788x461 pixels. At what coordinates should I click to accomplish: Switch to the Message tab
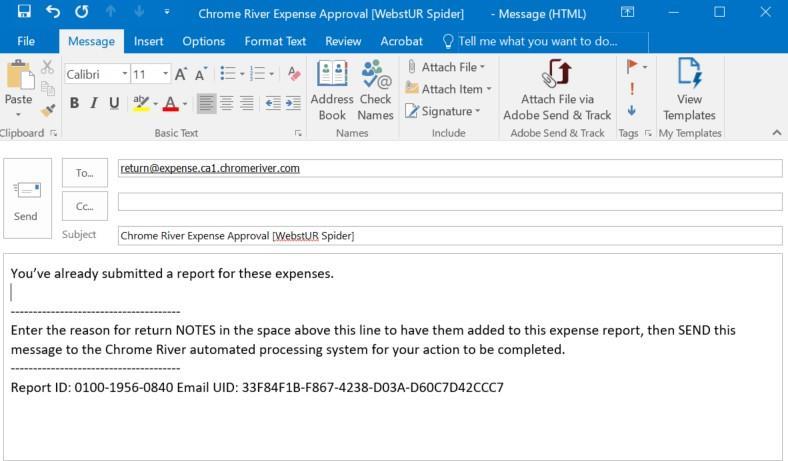tap(91, 41)
